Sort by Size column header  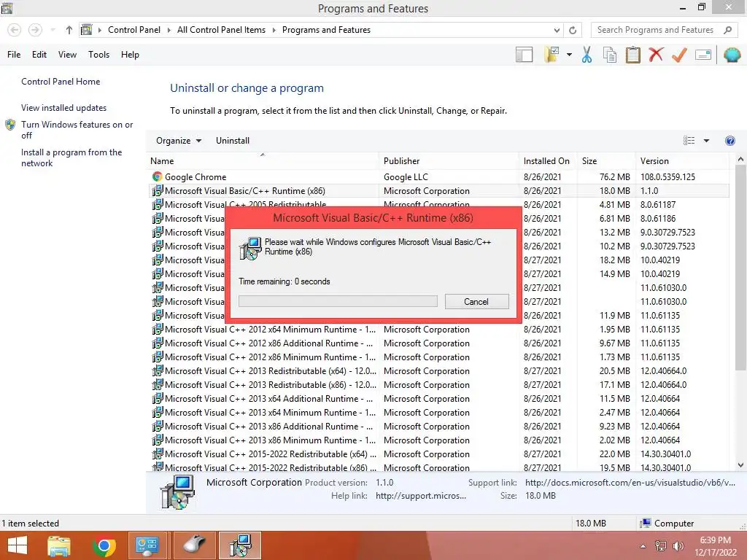pyautogui.click(x=606, y=161)
